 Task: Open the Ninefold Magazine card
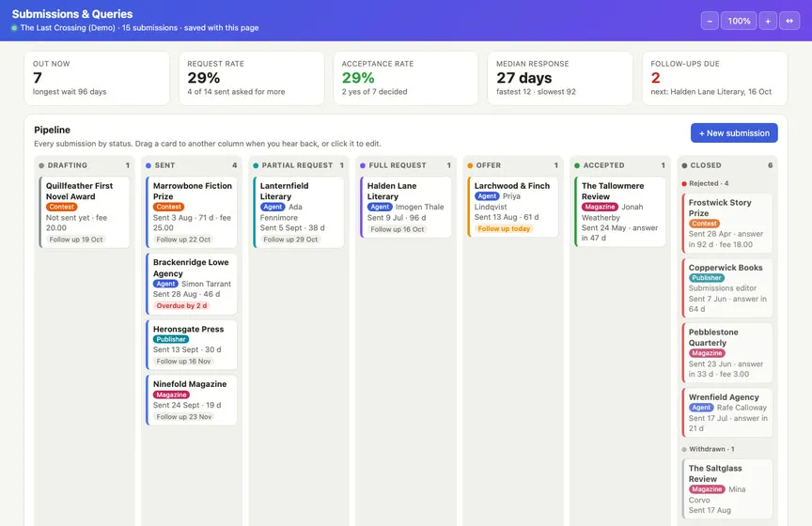pyautogui.click(x=192, y=400)
